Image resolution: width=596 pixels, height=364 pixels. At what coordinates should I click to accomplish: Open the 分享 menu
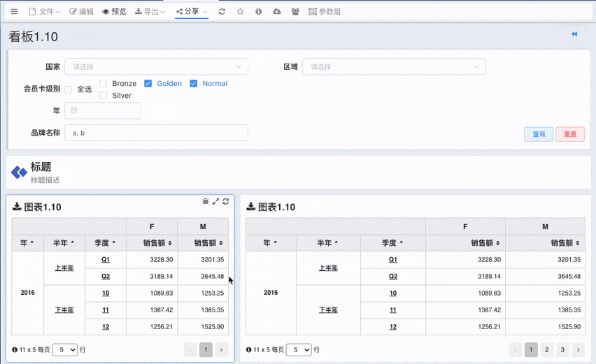[192, 12]
